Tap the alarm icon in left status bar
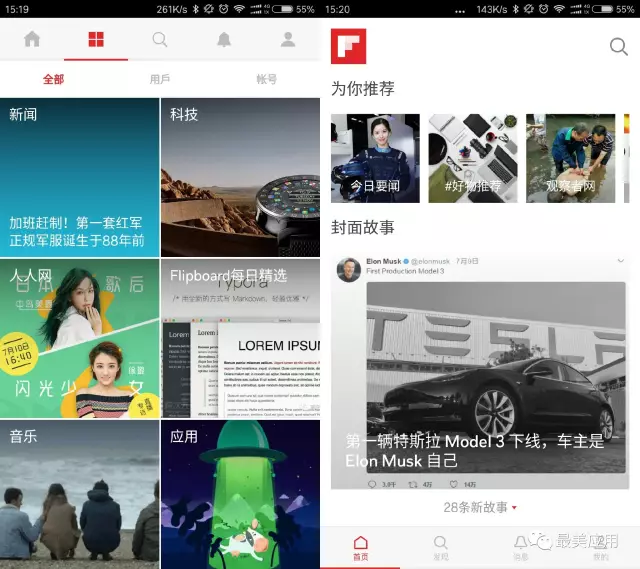The width and height of the screenshot is (640, 569). point(223,9)
